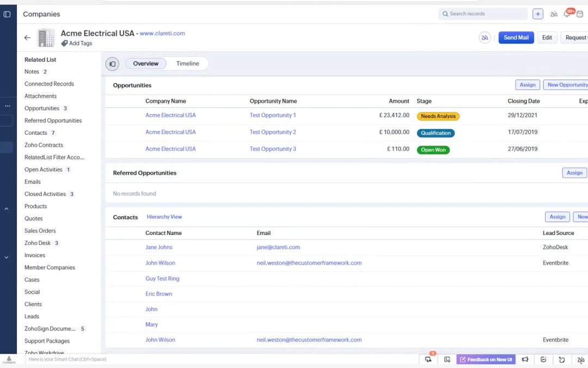The height and width of the screenshot is (368, 588).
Task: Switch to the Timeline tab
Action: point(187,64)
